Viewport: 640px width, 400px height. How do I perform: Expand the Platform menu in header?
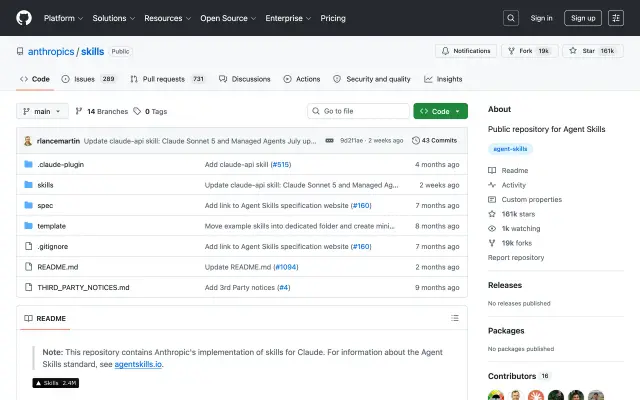click(63, 18)
